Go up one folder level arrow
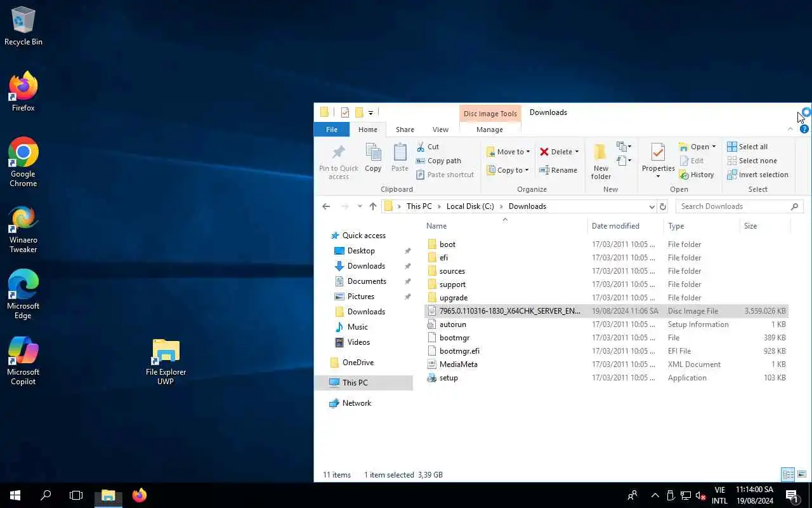Screen dimensions: 812x508 coord(373,206)
